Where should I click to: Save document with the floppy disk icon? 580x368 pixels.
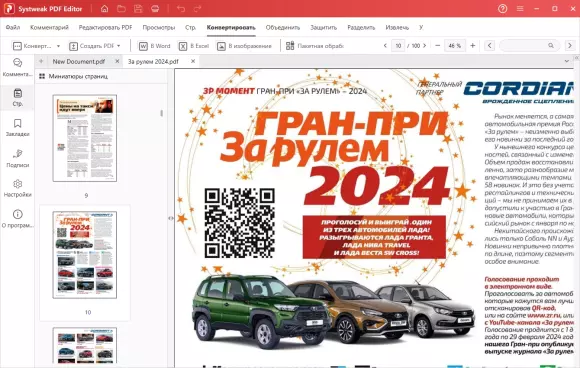click(x=138, y=9)
